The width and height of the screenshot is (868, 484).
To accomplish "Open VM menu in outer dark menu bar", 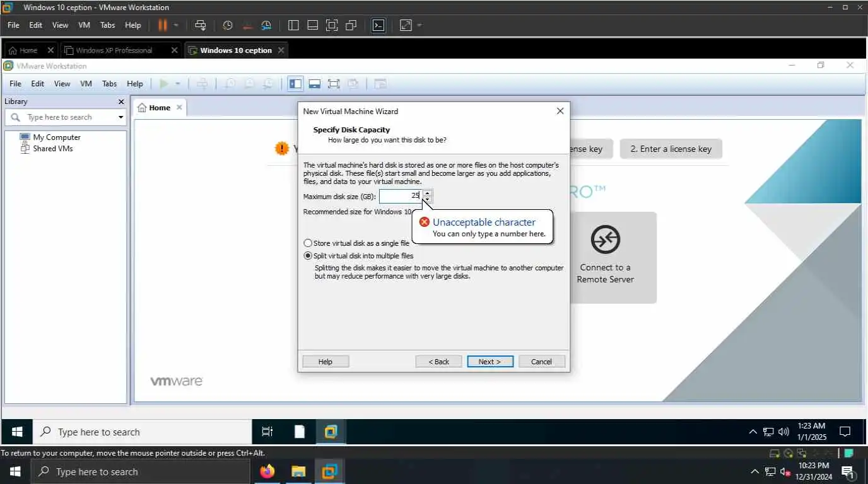I will pos(84,25).
